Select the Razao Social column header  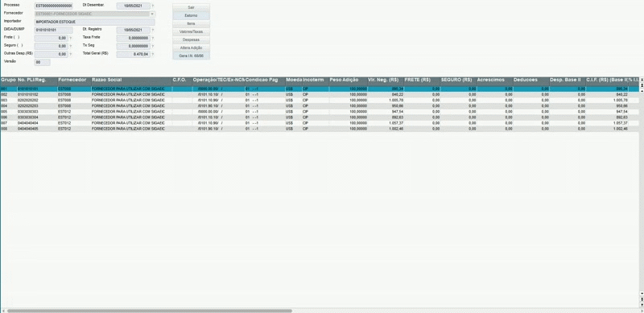(131, 80)
